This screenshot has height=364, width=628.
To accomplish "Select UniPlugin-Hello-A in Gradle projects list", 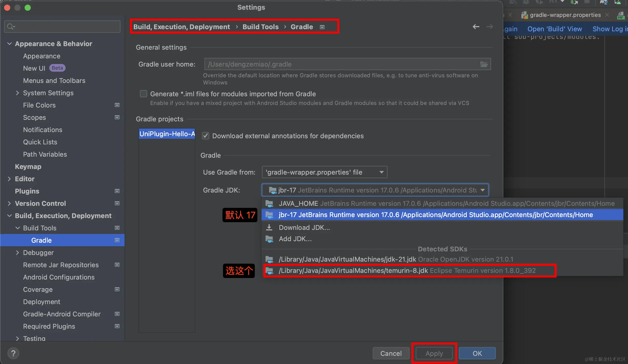I will (167, 134).
